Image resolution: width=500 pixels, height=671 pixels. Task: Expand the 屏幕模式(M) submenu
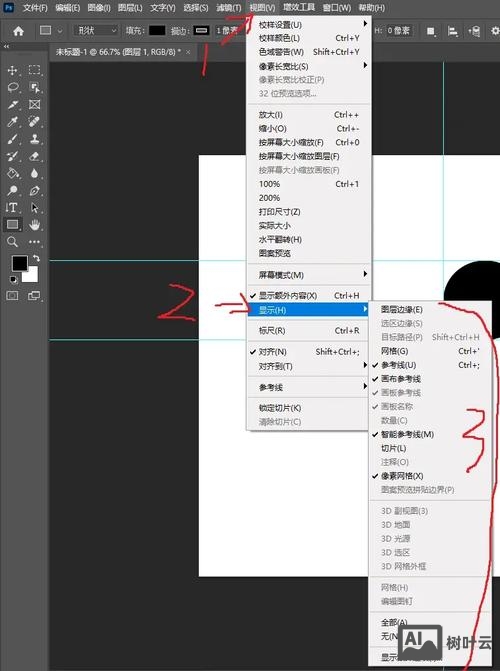(309, 275)
